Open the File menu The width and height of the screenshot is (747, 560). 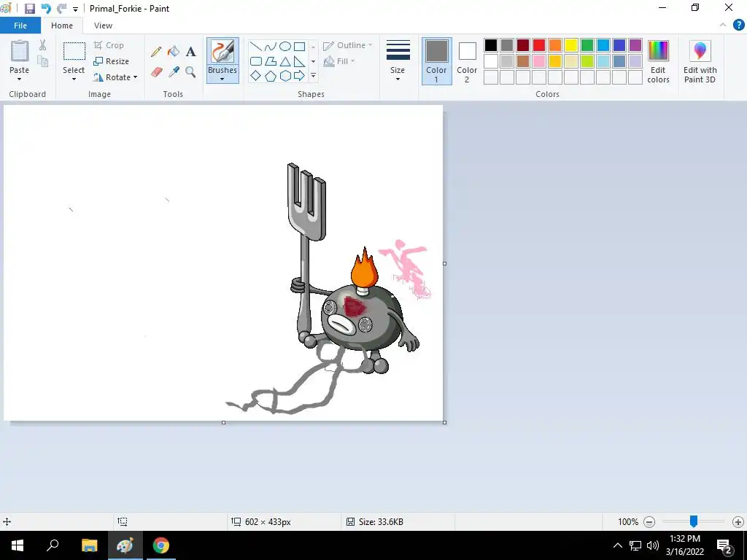pos(20,26)
